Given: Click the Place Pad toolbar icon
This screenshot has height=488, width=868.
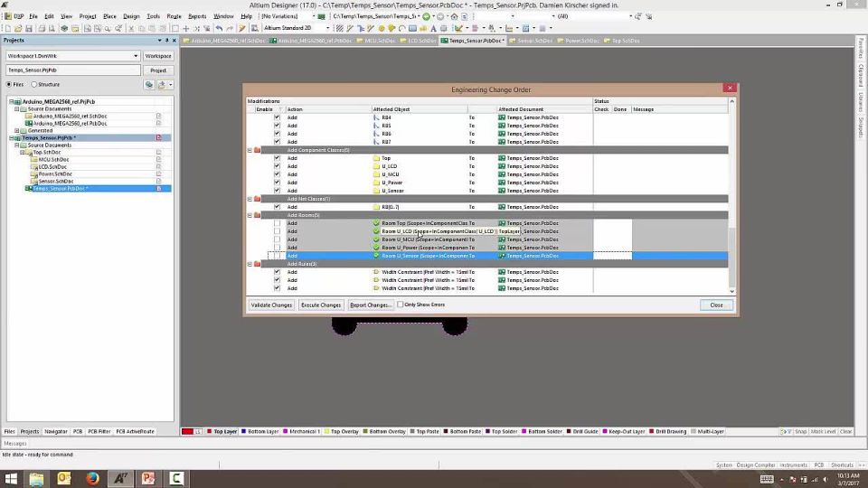Looking at the screenshot, I should (382, 28).
